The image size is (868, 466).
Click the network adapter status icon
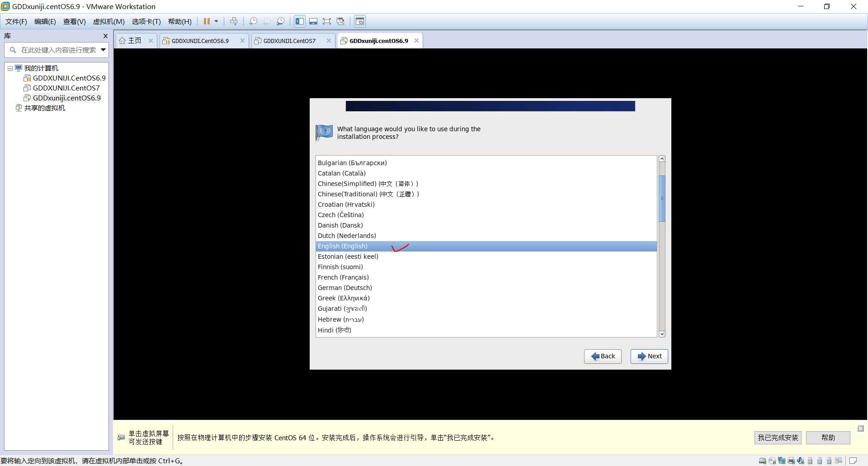[x=782, y=461]
